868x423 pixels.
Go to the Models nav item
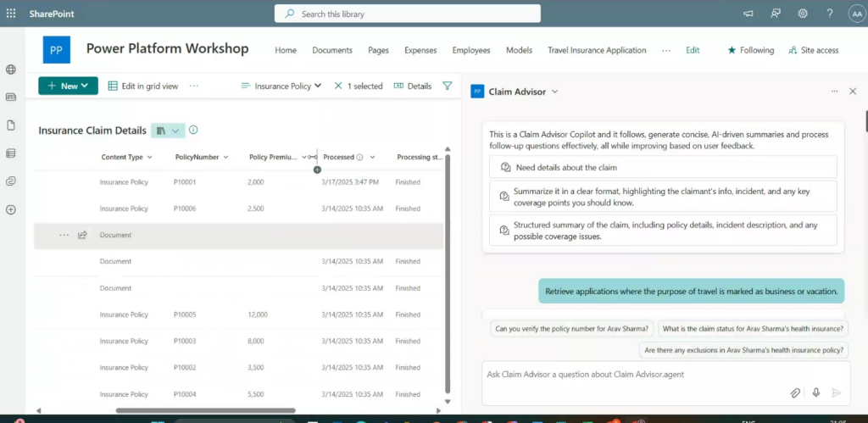520,50
